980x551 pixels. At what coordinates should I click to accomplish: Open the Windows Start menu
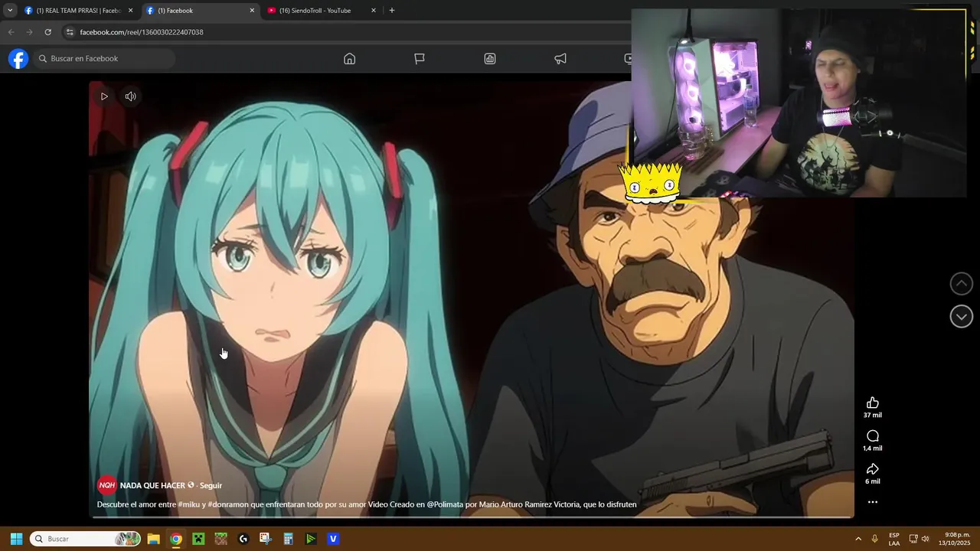16,539
